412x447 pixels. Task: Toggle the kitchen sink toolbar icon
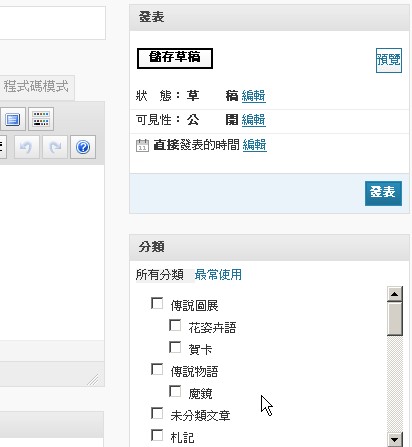(x=41, y=119)
